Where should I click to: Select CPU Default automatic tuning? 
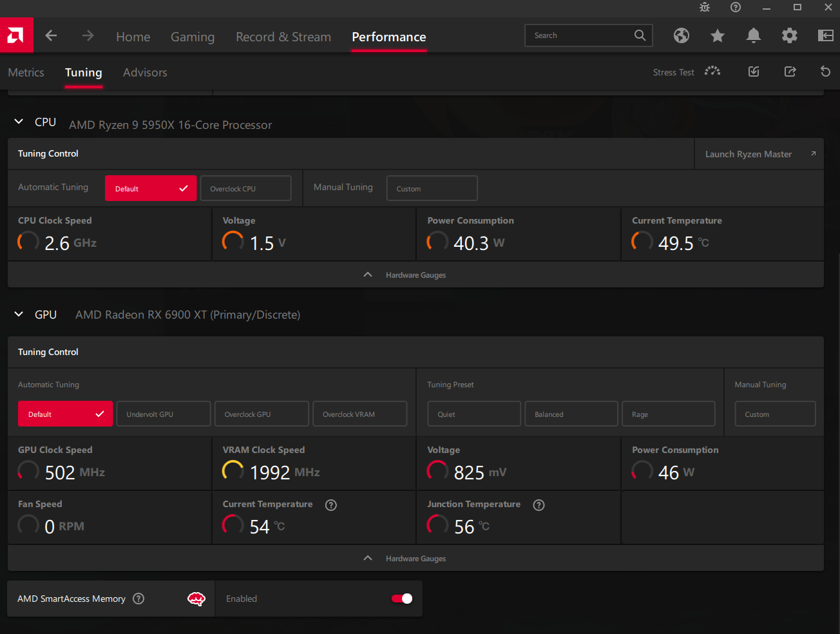click(x=151, y=188)
